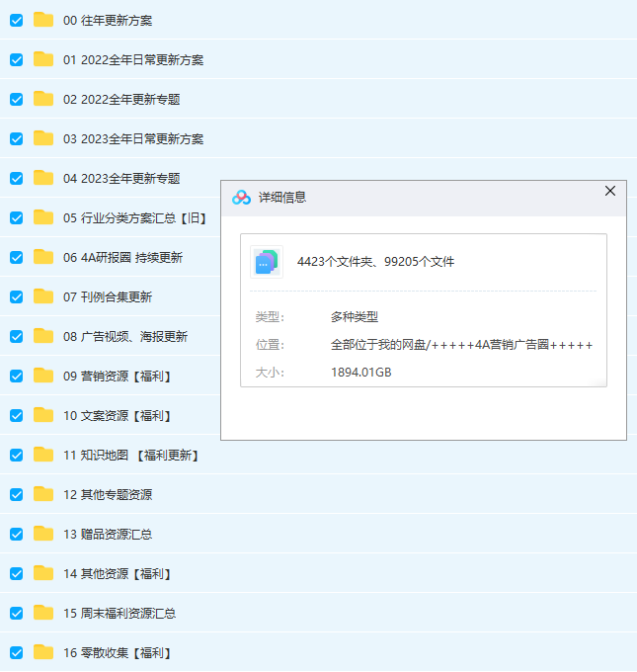
Task: Deselect the 02 2022全年更新专题 checkbox
Action: click(16, 100)
